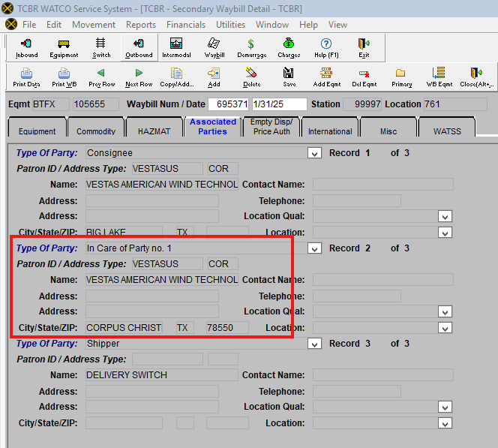498x448 pixels.
Task: Click the Eqmt number field 105655
Action: click(95, 104)
